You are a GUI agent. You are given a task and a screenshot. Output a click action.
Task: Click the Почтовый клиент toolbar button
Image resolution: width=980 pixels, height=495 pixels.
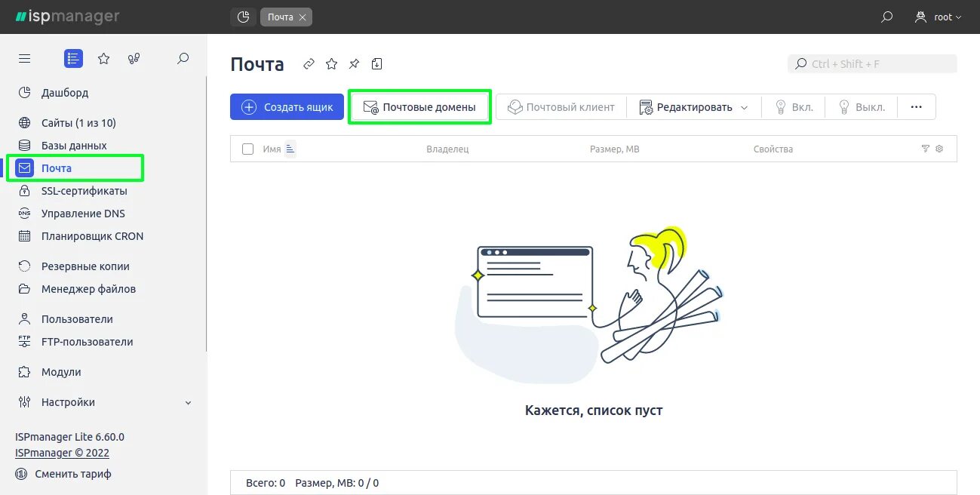pyautogui.click(x=561, y=107)
